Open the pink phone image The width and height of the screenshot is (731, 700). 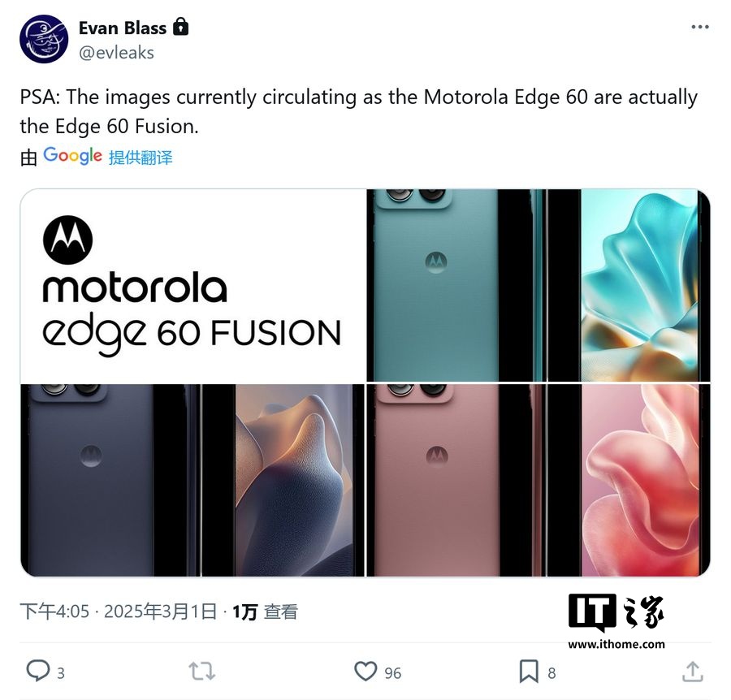pos(539,480)
